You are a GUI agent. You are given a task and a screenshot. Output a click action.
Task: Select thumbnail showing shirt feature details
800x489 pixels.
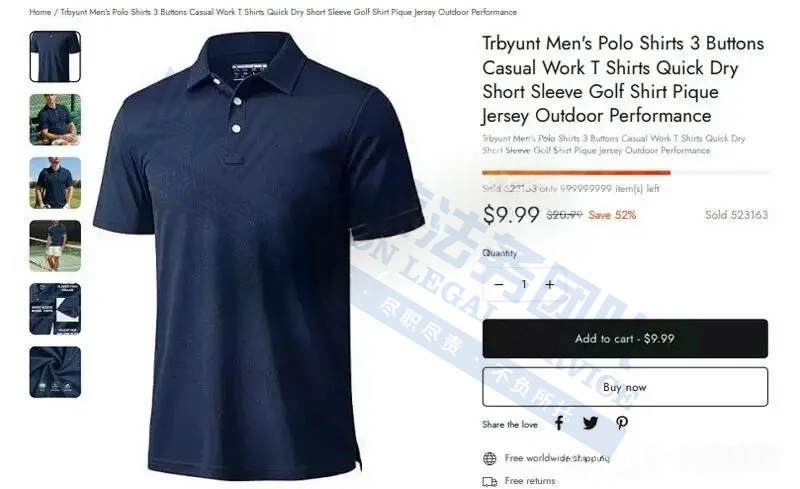pos(55,309)
